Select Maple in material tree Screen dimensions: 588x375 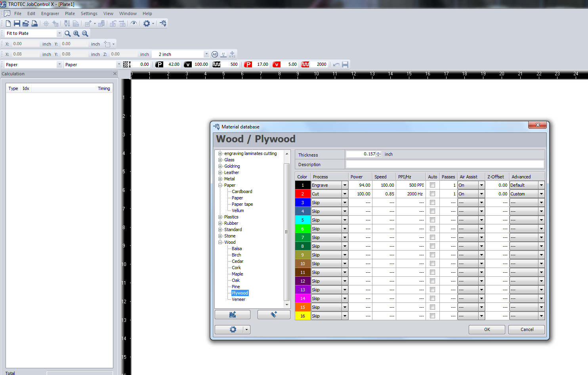tap(237, 274)
